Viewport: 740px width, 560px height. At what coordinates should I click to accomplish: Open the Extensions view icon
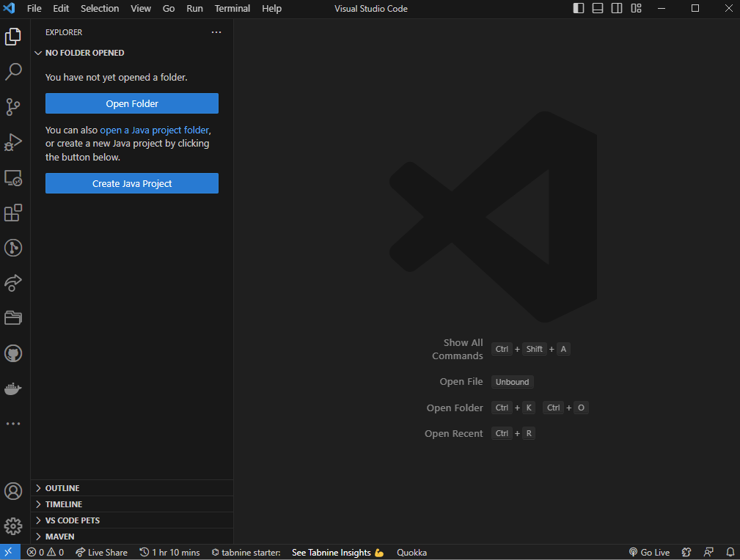click(13, 213)
